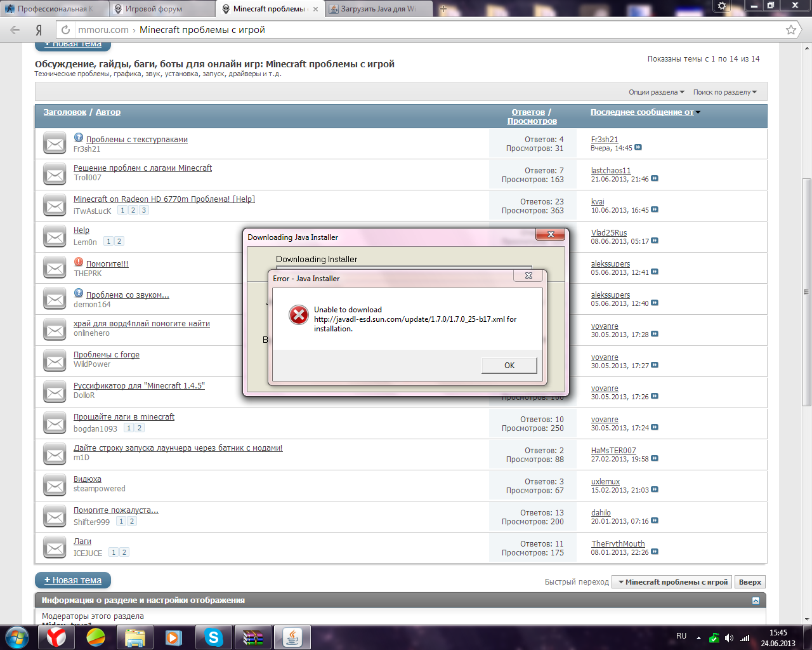812x650 pixels.
Task: Open the Видюха thread
Action: (x=88, y=479)
